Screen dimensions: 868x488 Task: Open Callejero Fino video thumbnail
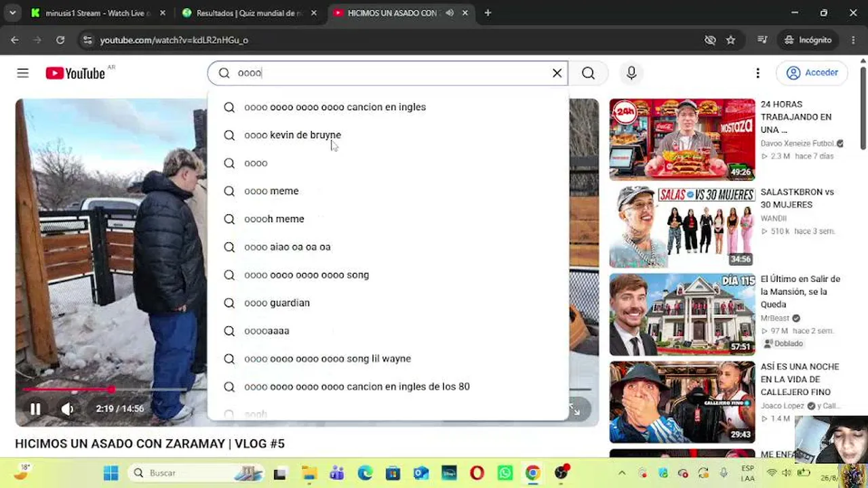point(682,402)
